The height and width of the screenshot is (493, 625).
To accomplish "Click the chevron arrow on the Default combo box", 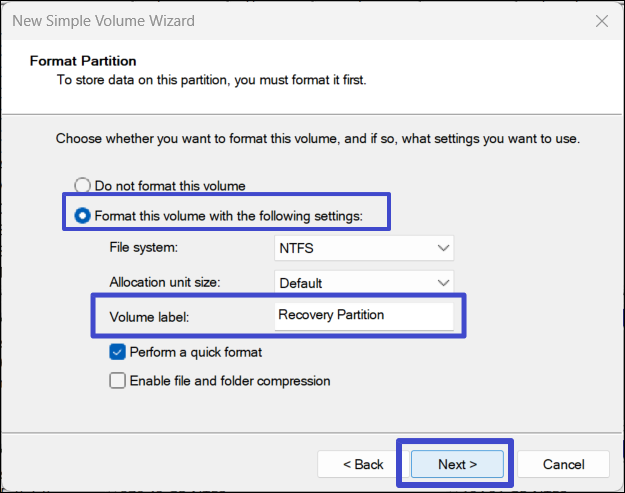I will coord(443,283).
